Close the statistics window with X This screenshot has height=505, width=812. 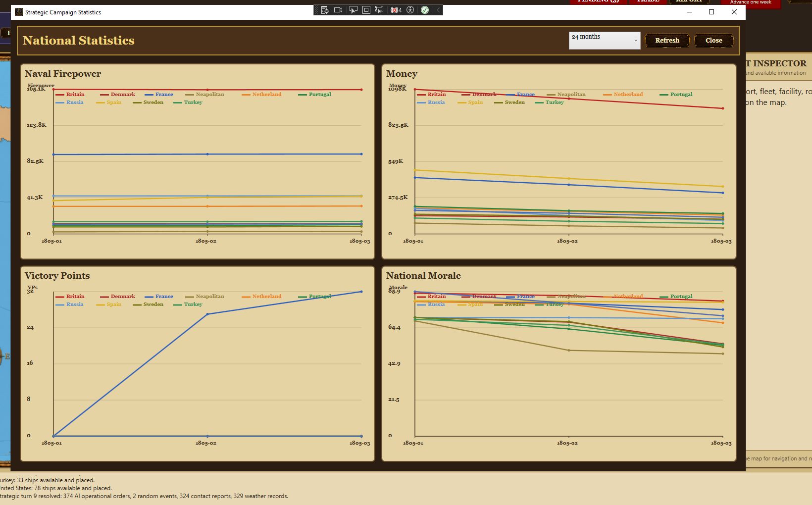coord(734,12)
